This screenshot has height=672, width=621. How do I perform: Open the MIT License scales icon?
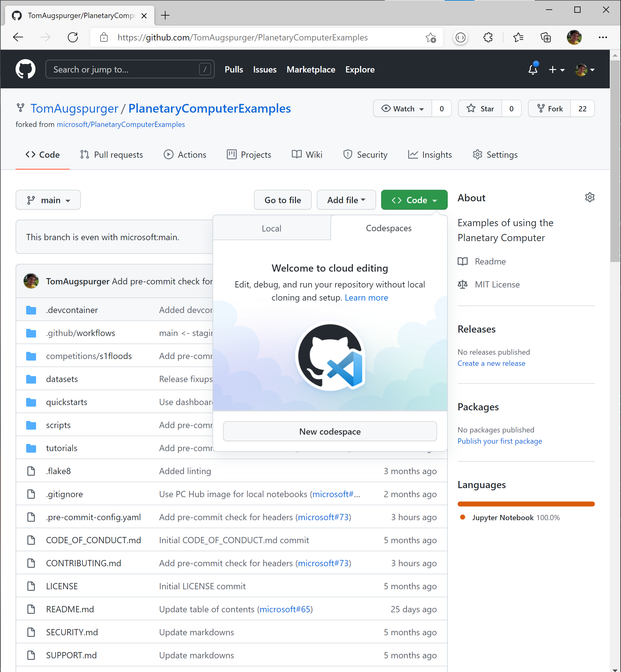[463, 284]
